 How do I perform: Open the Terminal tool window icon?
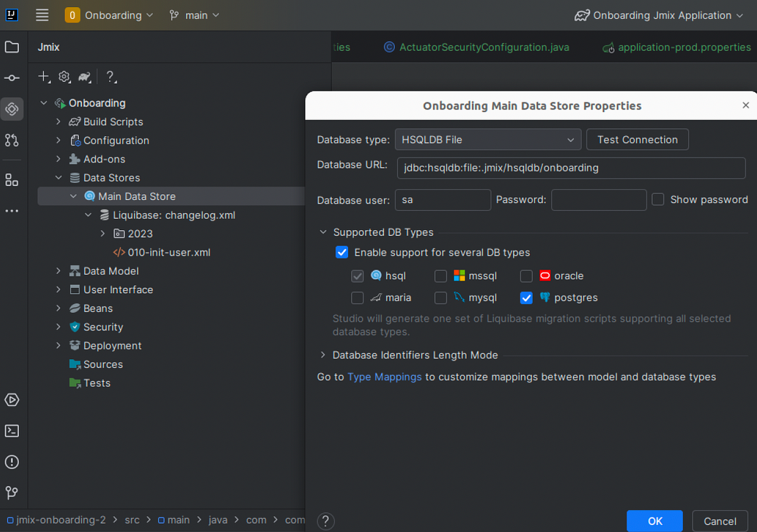11,431
